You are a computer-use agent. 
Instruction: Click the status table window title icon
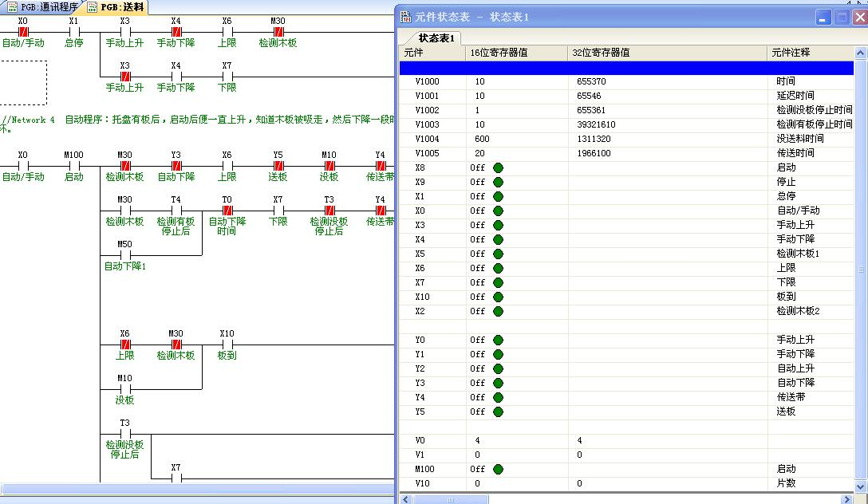[x=406, y=17]
